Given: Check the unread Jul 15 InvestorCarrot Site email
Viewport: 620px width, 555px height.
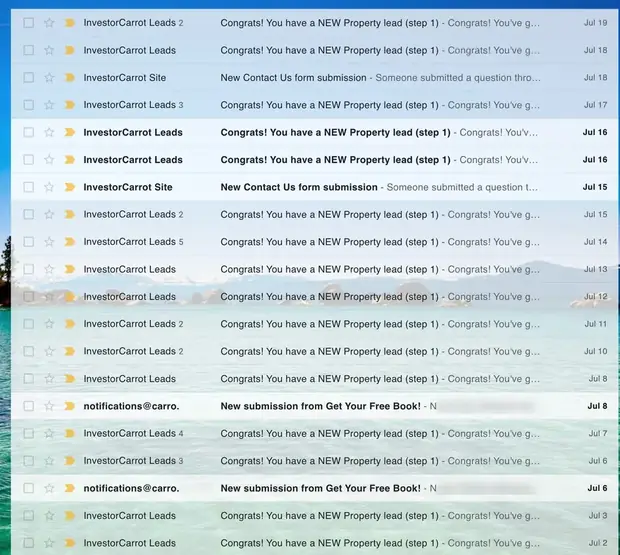Looking at the screenshot, I should point(28,187).
